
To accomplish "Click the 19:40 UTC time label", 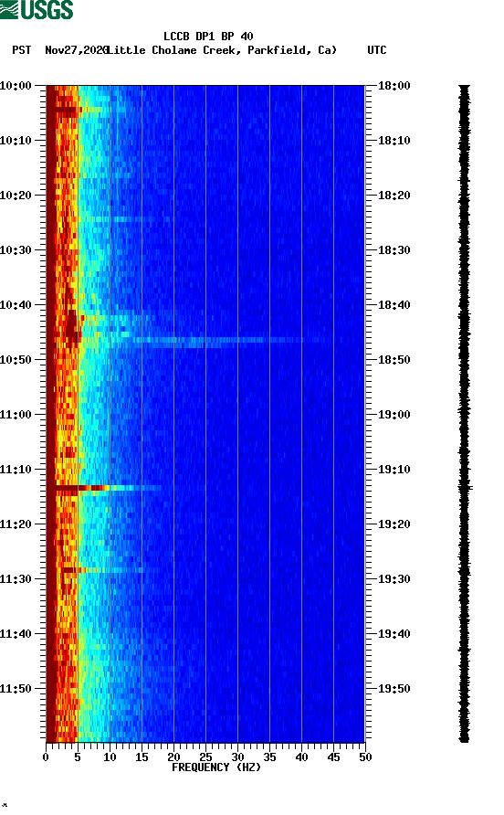I will tap(394, 634).
